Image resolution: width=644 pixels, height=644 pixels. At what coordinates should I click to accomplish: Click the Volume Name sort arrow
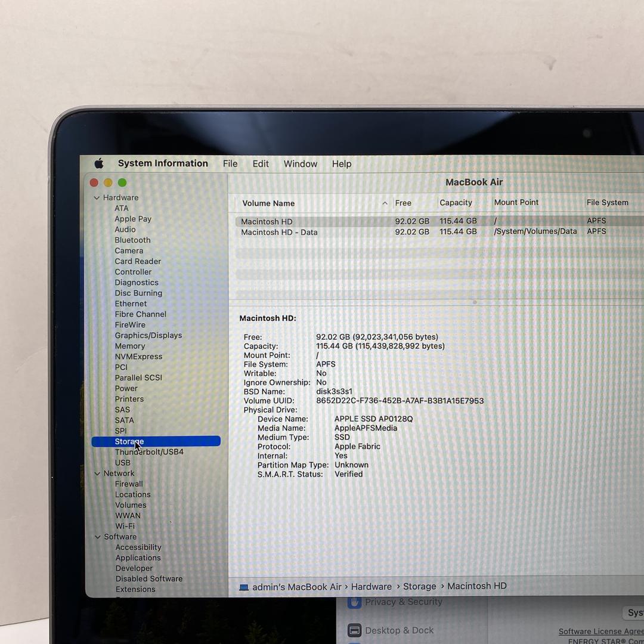385,203
